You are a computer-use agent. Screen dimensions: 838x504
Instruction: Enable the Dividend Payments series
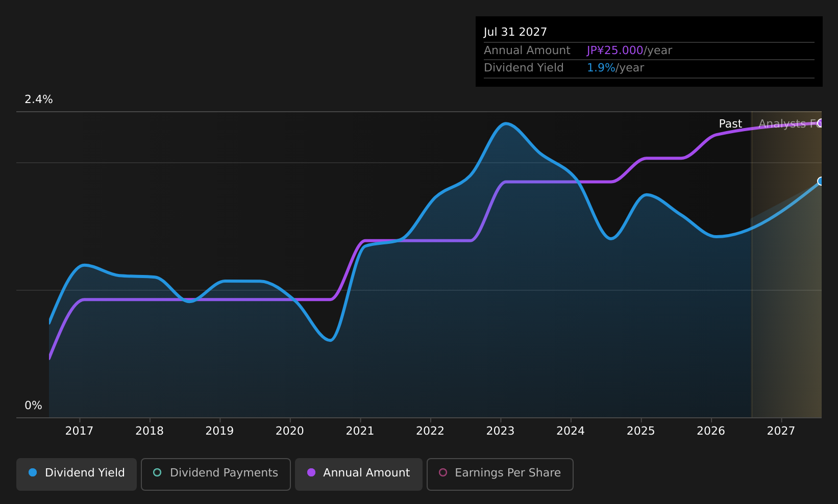click(216, 474)
